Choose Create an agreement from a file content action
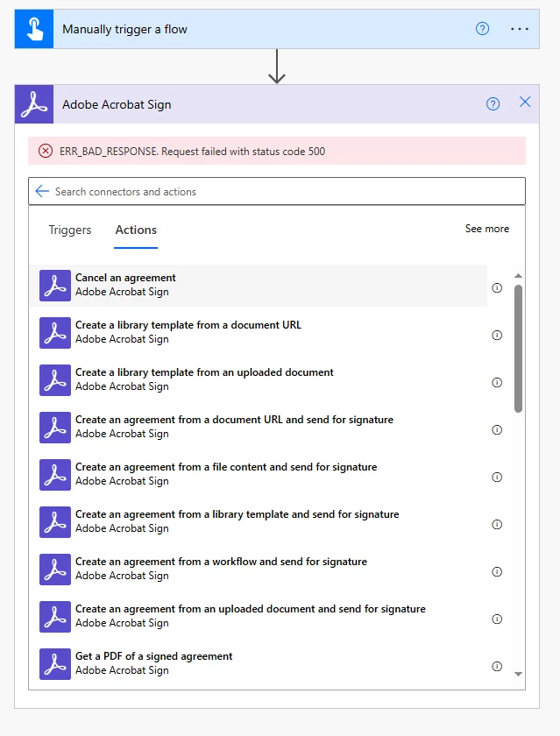This screenshot has height=736, width=560. [x=259, y=475]
